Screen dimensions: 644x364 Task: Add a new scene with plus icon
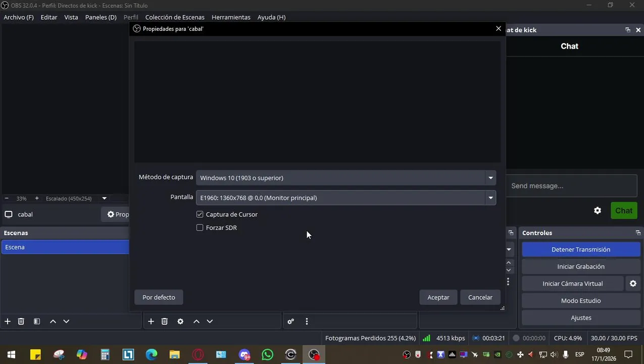(8, 322)
